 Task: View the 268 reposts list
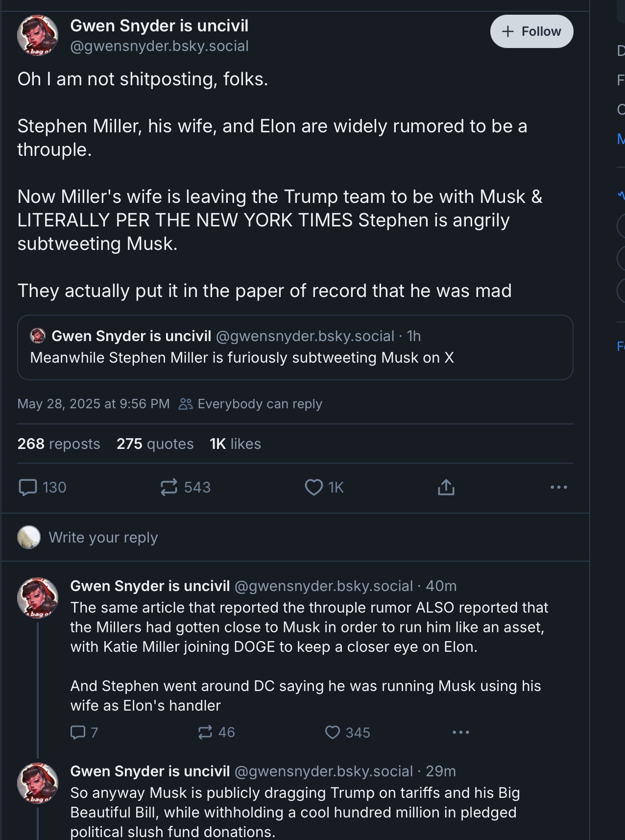coord(59,444)
